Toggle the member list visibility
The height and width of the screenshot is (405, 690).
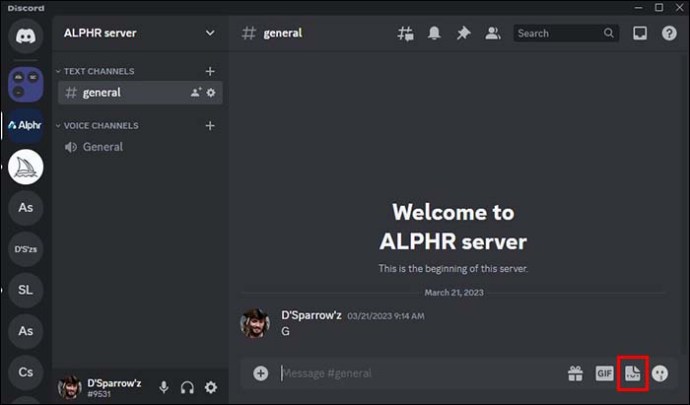pos(492,33)
